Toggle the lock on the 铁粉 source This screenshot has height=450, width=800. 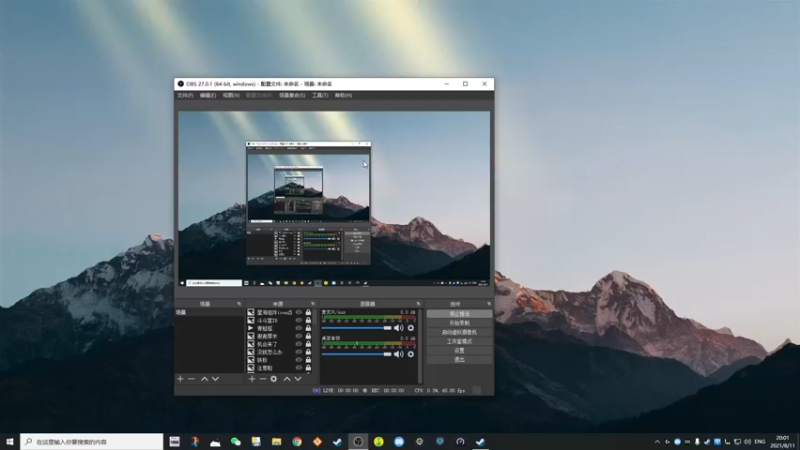[x=308, y=360]
